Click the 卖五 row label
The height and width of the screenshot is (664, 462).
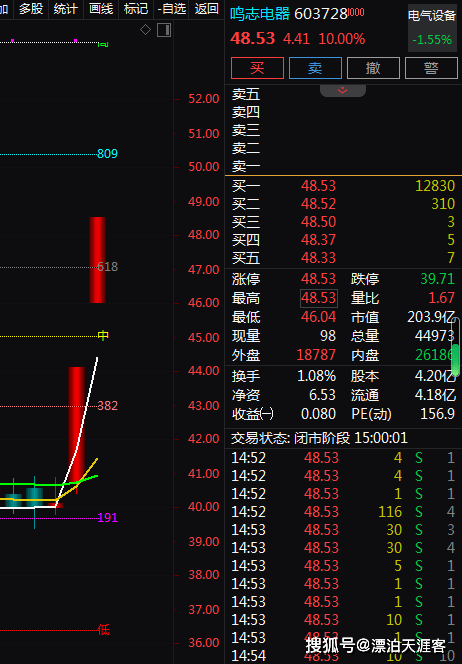tap(246, 94)
